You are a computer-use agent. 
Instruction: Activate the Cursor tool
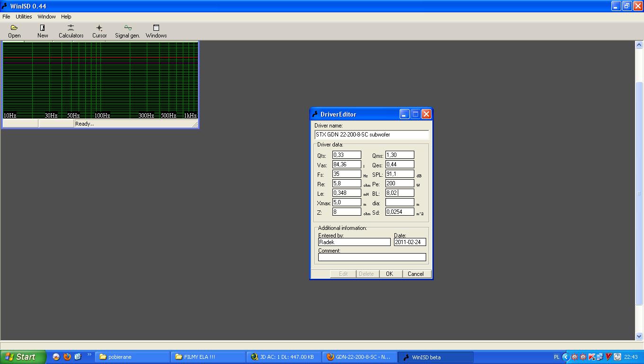click(99, 31)
